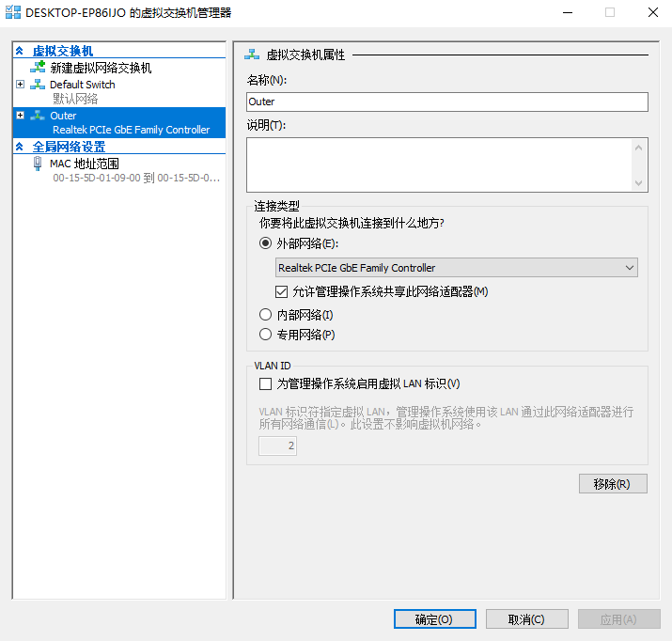This screenshot has height=641, width=672.
Task: Click the VLAN ID number field
Action: [277, 446]
